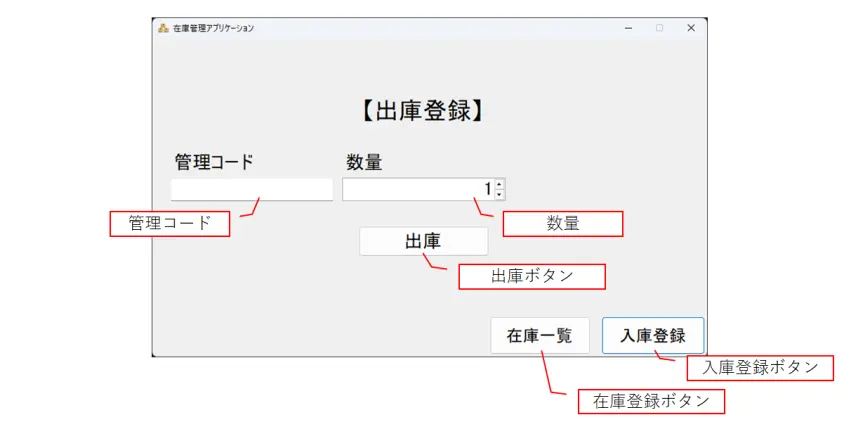Decrease 数量 with the down spinner arrow
Viewport: 860px width, 422px height.
click(x=500, y=194)
